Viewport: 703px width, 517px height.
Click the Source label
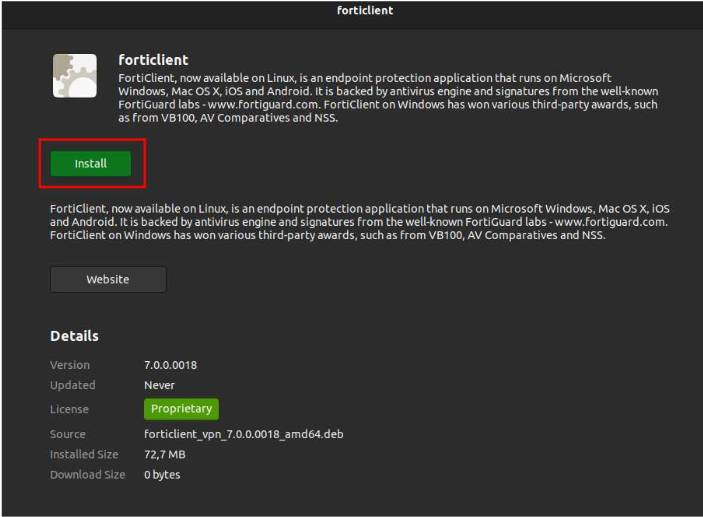coord(68,434)
